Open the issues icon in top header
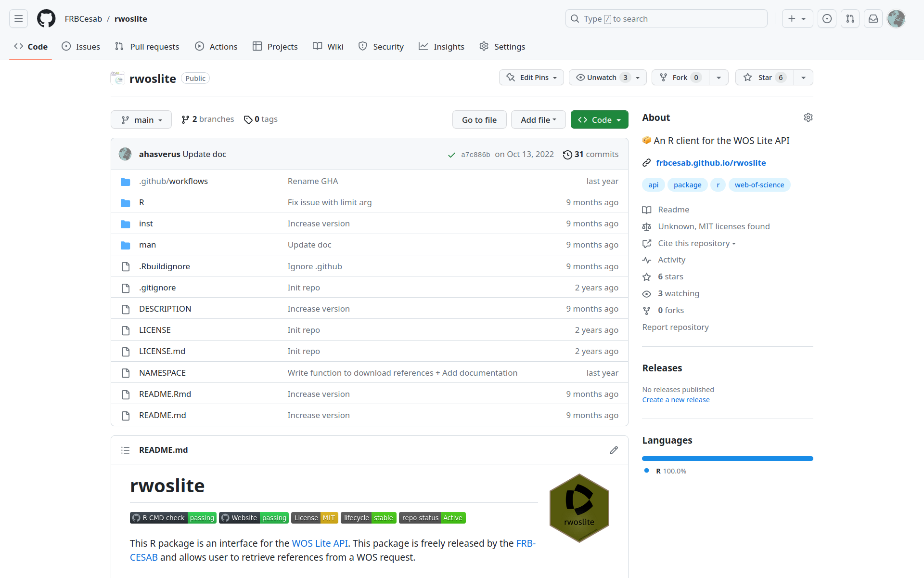924x578 pixels. tap(827, 19)
